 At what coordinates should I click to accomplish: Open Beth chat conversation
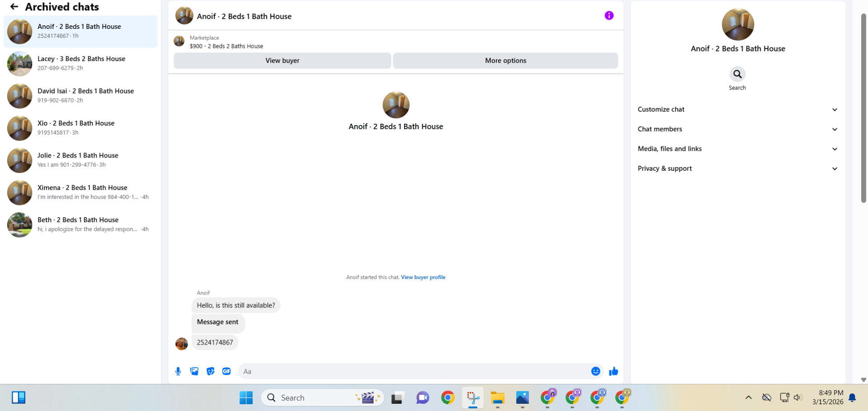coord(80,224)
